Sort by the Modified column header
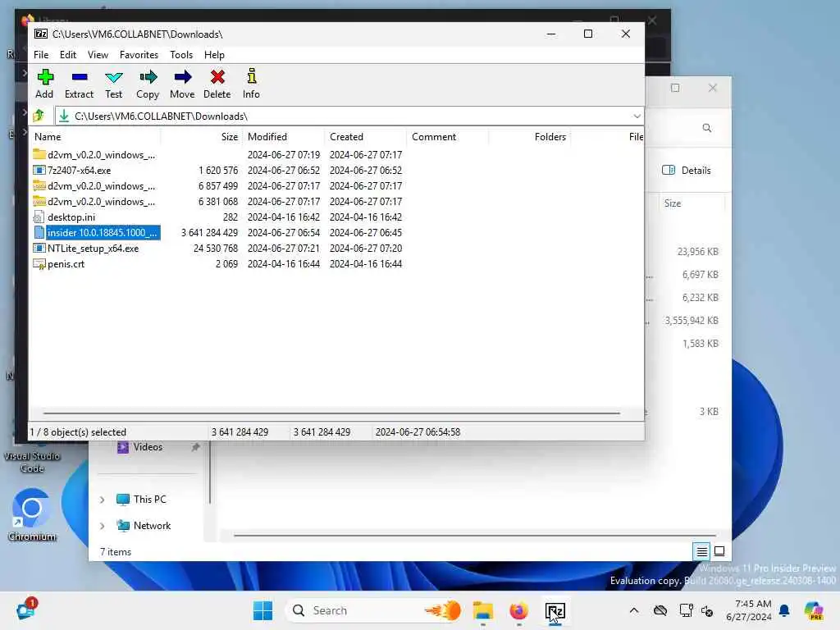Viewport: 840px width, 630px height. click(283, 137)
